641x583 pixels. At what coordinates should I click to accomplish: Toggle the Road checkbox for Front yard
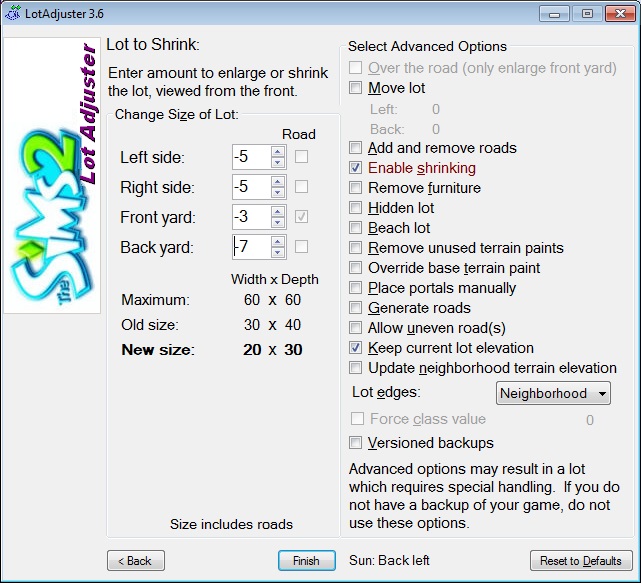(301, 216)
